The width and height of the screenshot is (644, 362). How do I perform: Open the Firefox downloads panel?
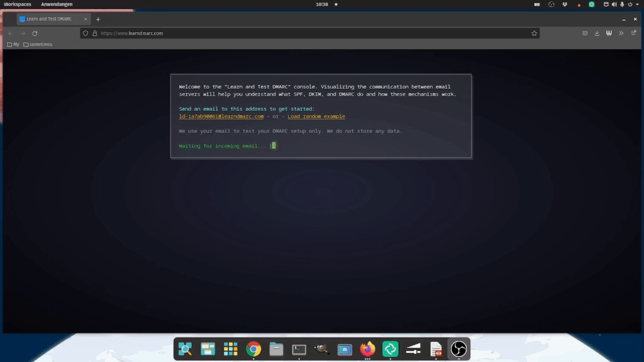[597, 33]
